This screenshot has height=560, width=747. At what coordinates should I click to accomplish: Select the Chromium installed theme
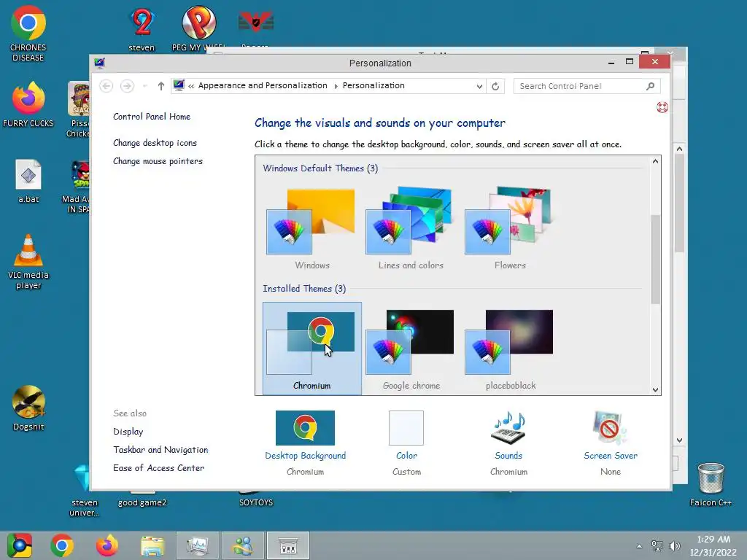click(311, 349)
